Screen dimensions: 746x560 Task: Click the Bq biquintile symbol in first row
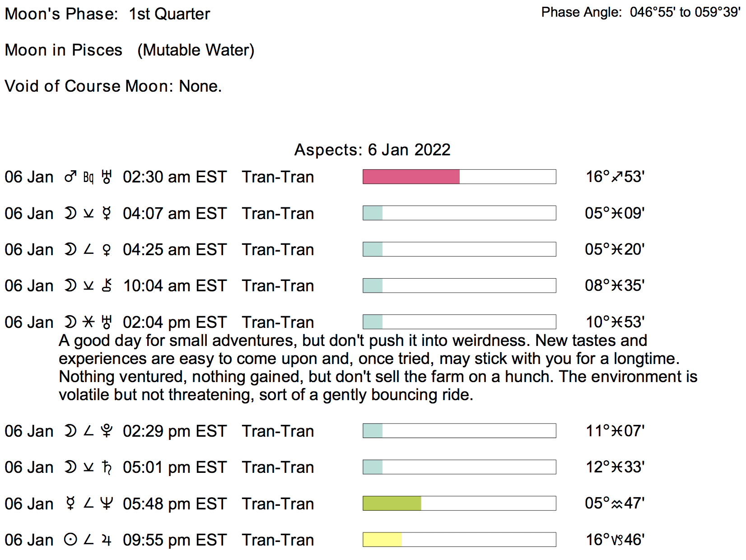point(89,177)
